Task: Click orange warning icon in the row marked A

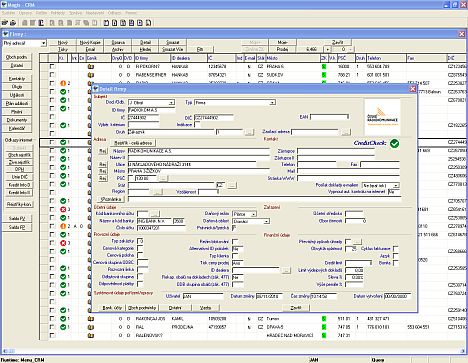Action: click(x=63, y=226)
